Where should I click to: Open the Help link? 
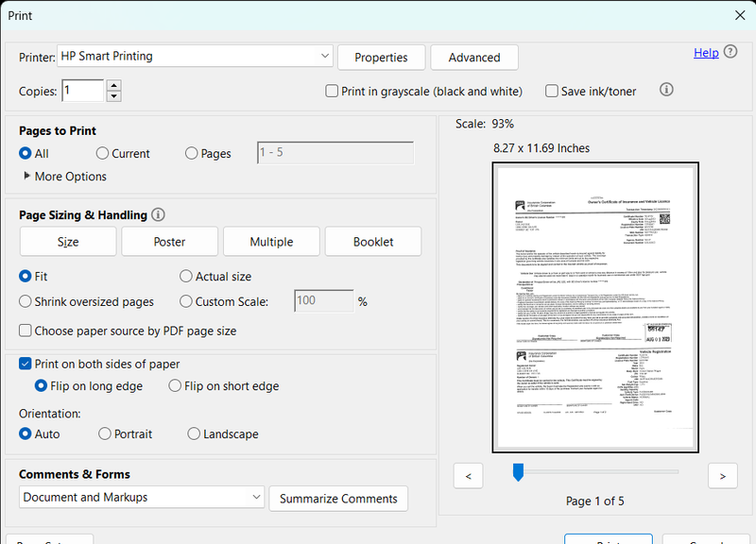(706, 53)
